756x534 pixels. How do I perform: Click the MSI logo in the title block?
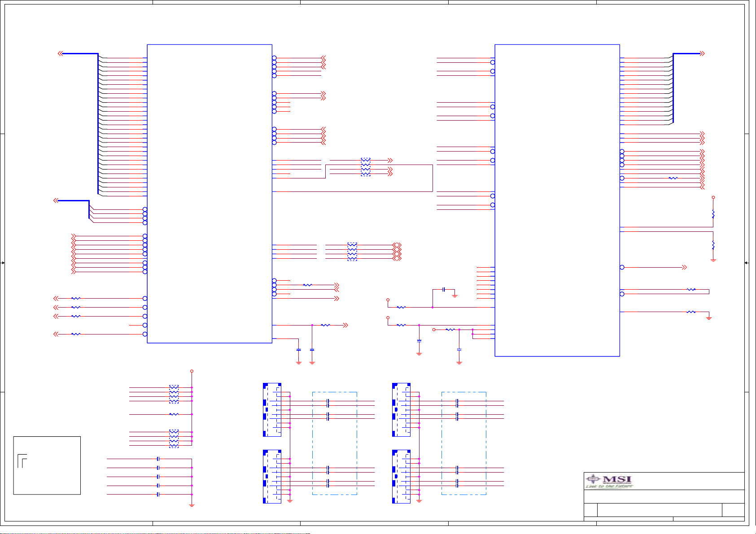coord(609,481)
